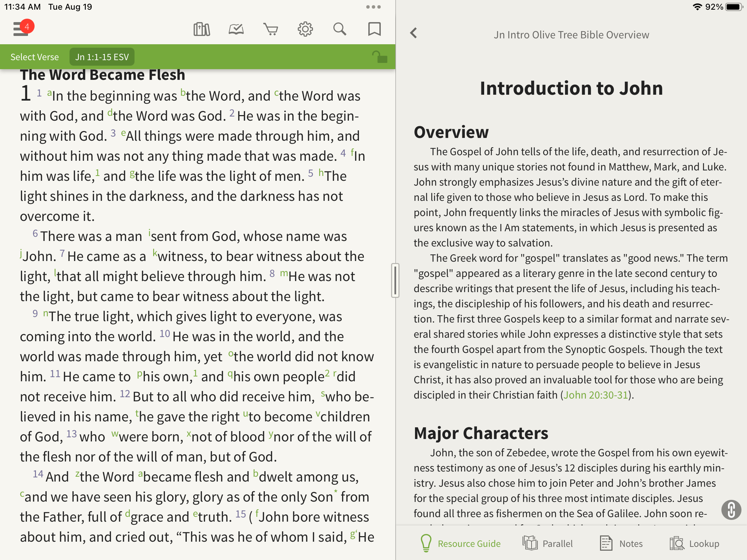Tap the bookmark ribbon icon
Viewport: 747px width, 560px height.
[x=374, y=29]
